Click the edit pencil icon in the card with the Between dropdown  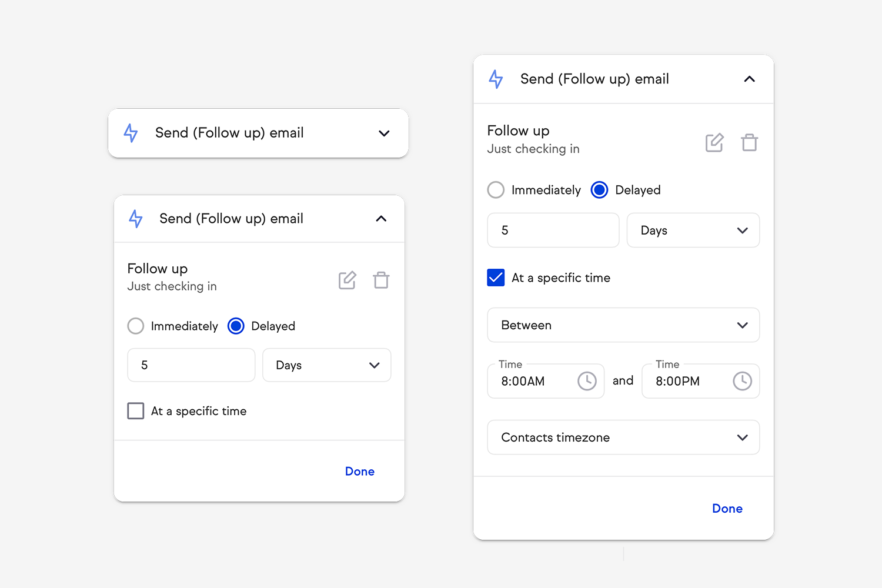click(x=714, y=143)
